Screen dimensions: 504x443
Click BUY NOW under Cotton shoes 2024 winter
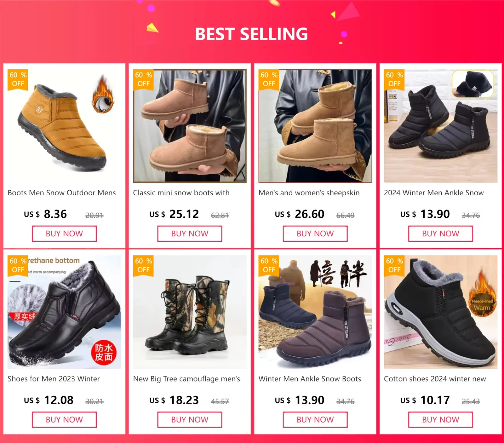pyautogui.click(x=440, y=420)
